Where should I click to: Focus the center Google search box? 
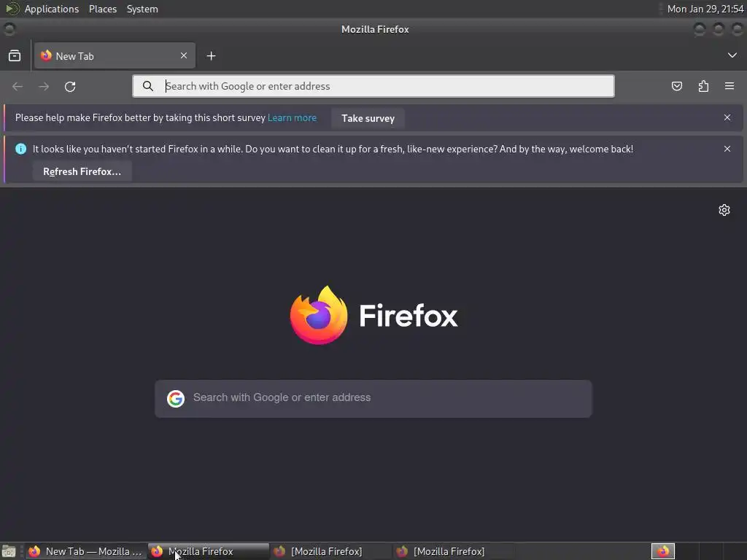373,399
